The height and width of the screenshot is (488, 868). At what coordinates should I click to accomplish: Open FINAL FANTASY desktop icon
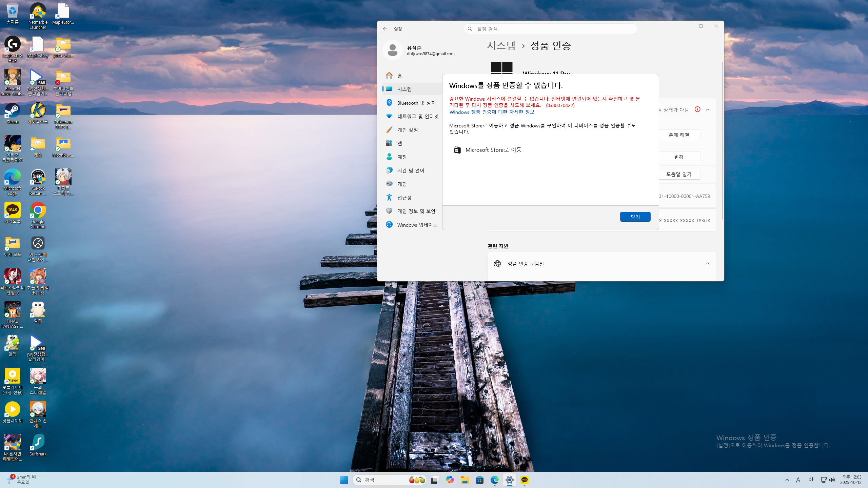click(13, 315)
